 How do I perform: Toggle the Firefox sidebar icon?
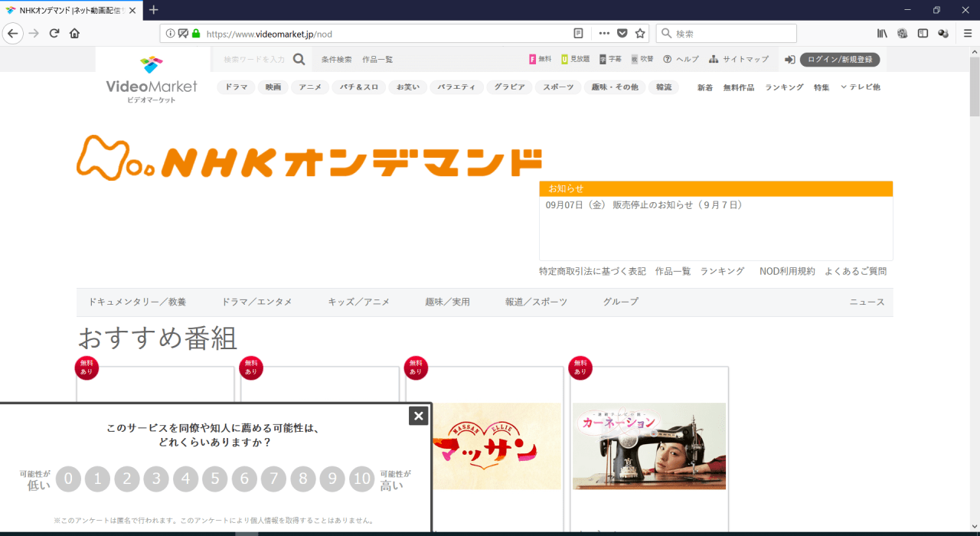pos(923,34)
